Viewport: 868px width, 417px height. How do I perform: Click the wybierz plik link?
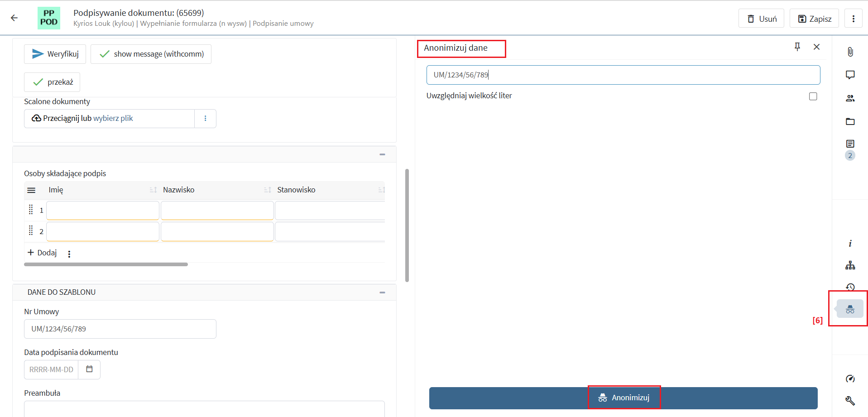[113, 118]
